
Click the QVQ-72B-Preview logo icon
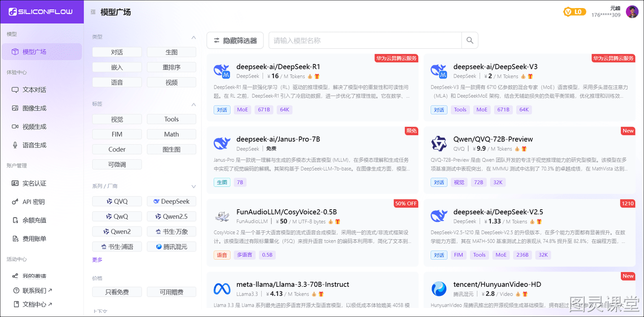point(439,144)
